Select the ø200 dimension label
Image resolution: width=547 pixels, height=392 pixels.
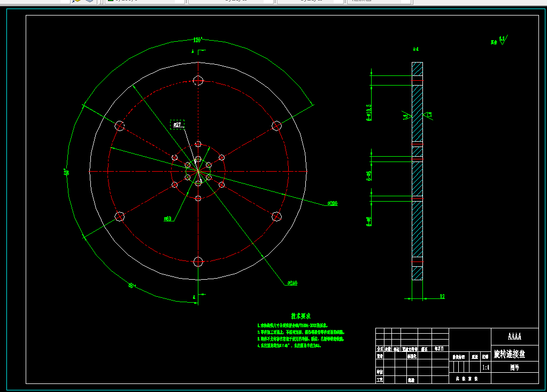333,203
